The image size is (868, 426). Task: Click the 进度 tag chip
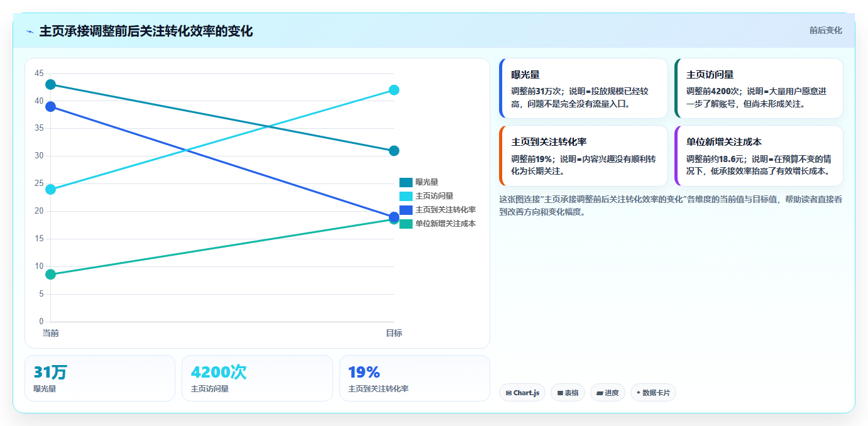[608, 393]
